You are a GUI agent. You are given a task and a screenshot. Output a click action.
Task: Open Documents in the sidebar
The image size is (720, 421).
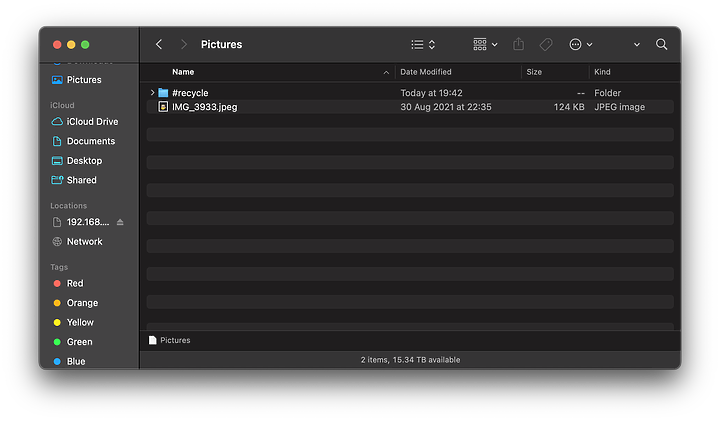pos(89,141)
